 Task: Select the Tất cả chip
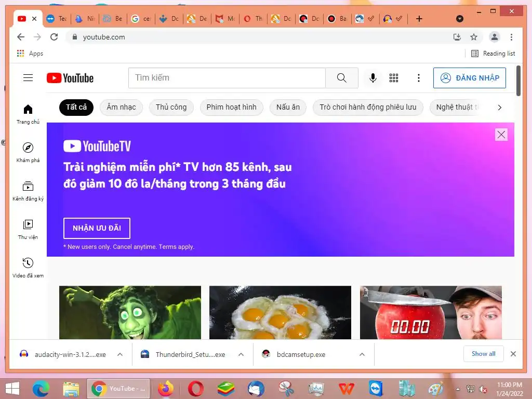[x=76, y=107]
